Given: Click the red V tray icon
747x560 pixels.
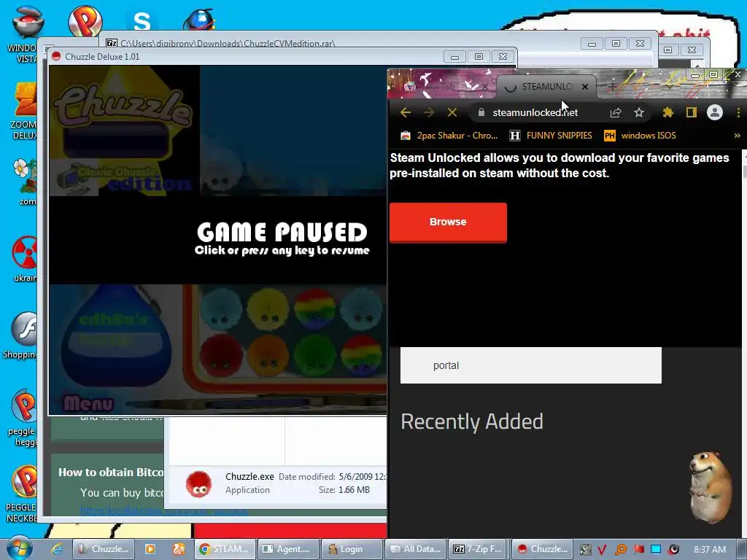Looking at the screenshot, I should point(602,550).
